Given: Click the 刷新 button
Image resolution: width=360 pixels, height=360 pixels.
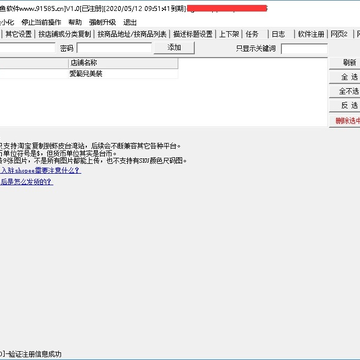Looking at the screenshot, I should pos(345,62).
